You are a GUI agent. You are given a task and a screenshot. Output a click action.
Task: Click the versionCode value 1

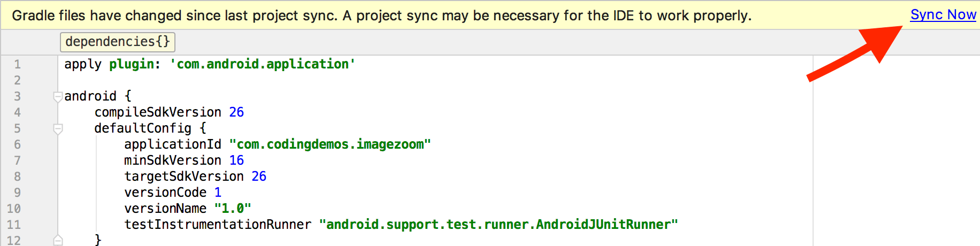pos(218,193)
